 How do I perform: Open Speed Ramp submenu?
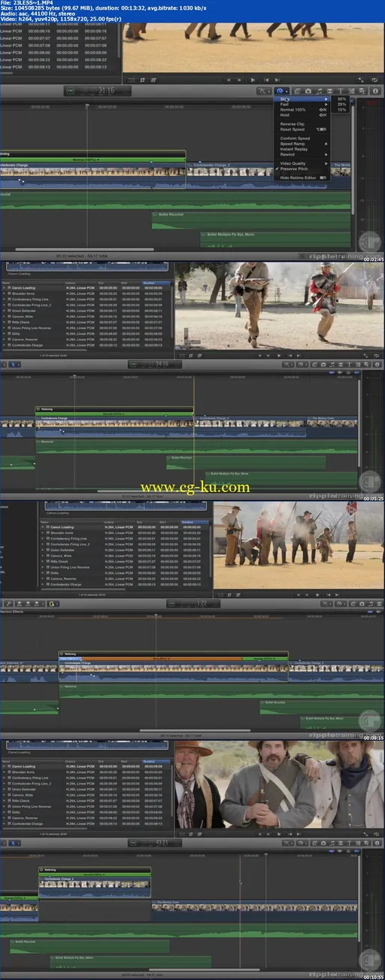(x=304, y=144)
